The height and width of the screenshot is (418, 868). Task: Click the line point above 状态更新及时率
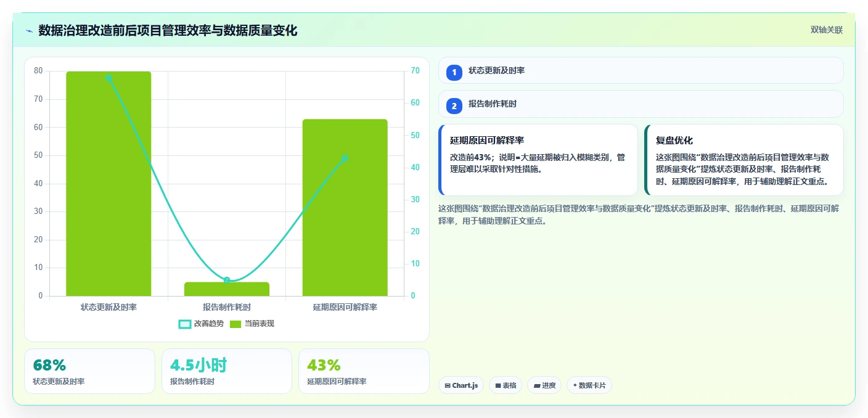click(x=108, y=78)
